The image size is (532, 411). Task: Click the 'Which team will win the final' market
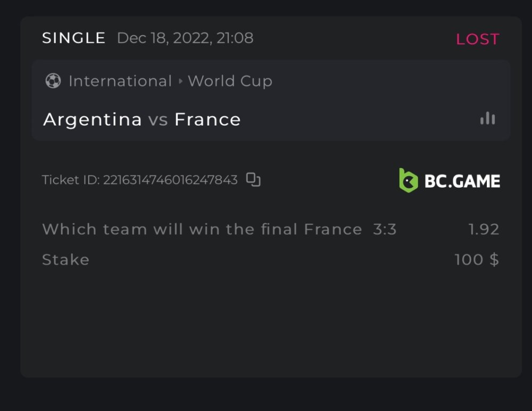click(x=171, y=229)
